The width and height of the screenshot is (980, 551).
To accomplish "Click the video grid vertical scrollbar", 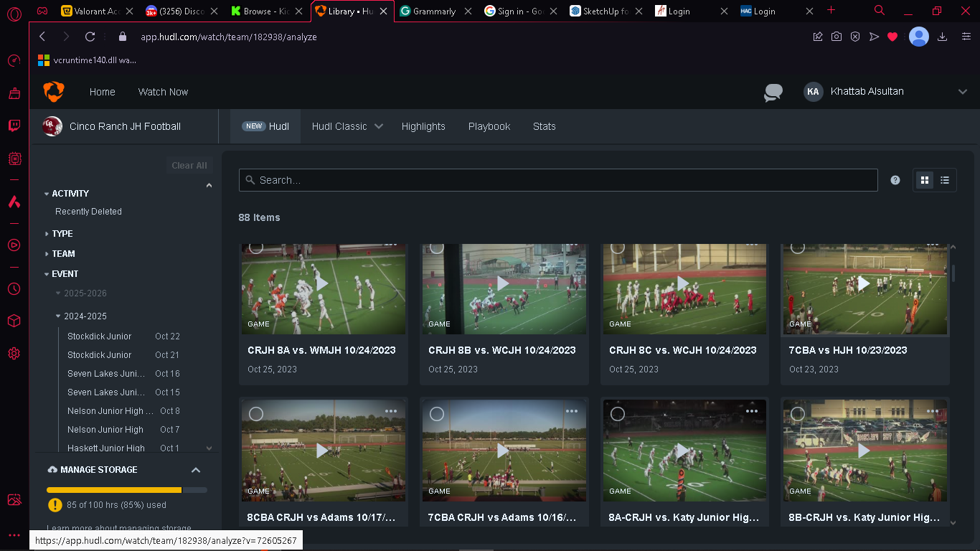I will pos(953,273).
